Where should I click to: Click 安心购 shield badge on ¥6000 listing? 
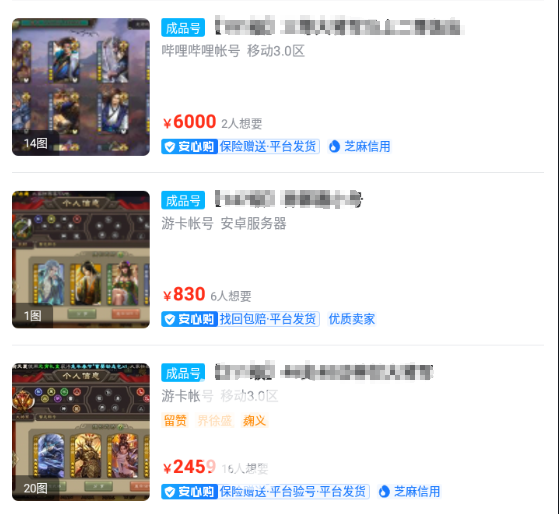pyautogui.click(x=189, y=147)
